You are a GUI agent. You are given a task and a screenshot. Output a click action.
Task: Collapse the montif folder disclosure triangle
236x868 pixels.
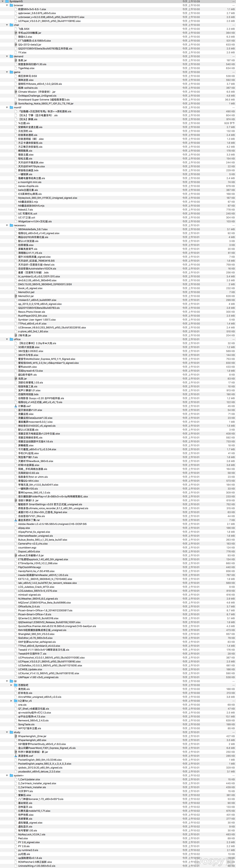pyautogui.click(x=7, y=108)
